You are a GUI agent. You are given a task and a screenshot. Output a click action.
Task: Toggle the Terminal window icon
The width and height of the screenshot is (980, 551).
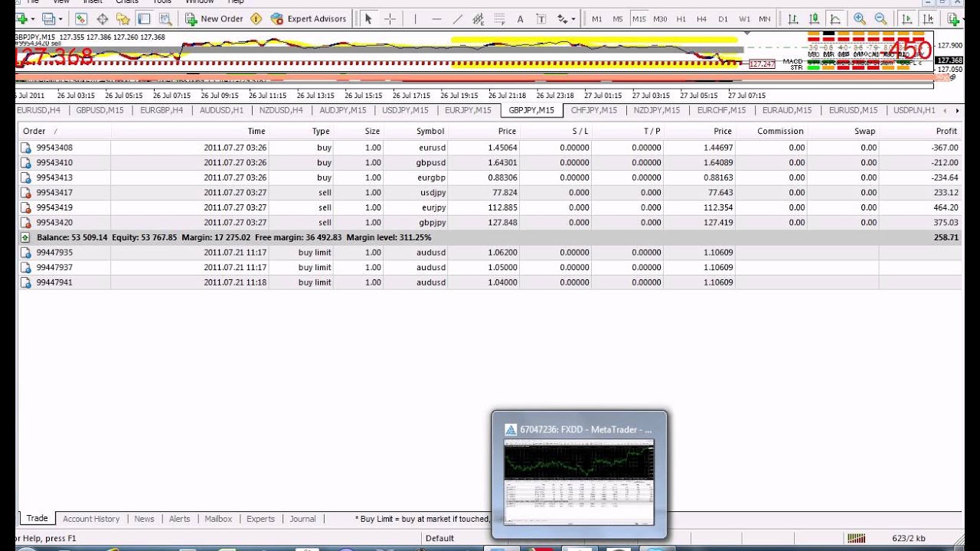click(143, 18)
